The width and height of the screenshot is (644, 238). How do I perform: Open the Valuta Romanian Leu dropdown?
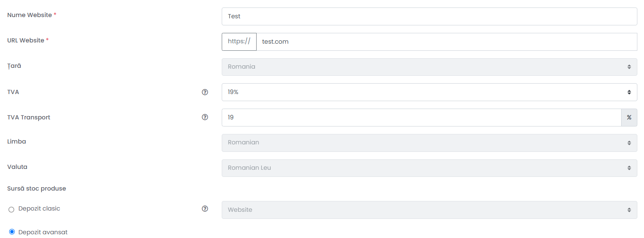429,168
